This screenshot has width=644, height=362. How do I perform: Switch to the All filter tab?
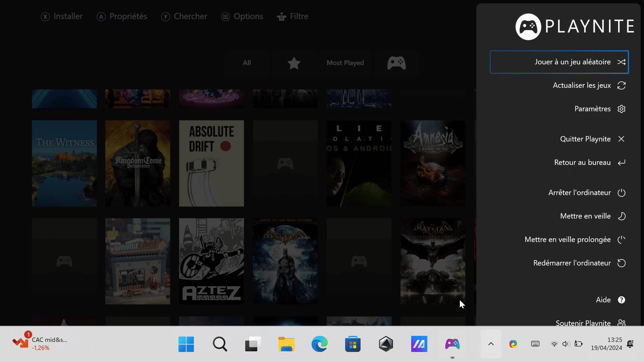[247, 63]
